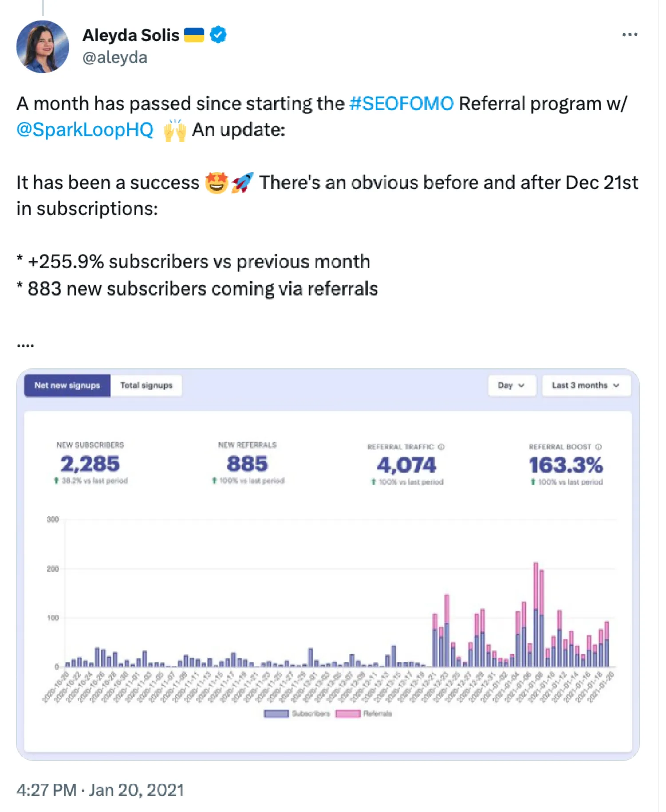Screen dimensions: 666x812
Task: Click the star-struck face emoji
Action: click(216, 182)
